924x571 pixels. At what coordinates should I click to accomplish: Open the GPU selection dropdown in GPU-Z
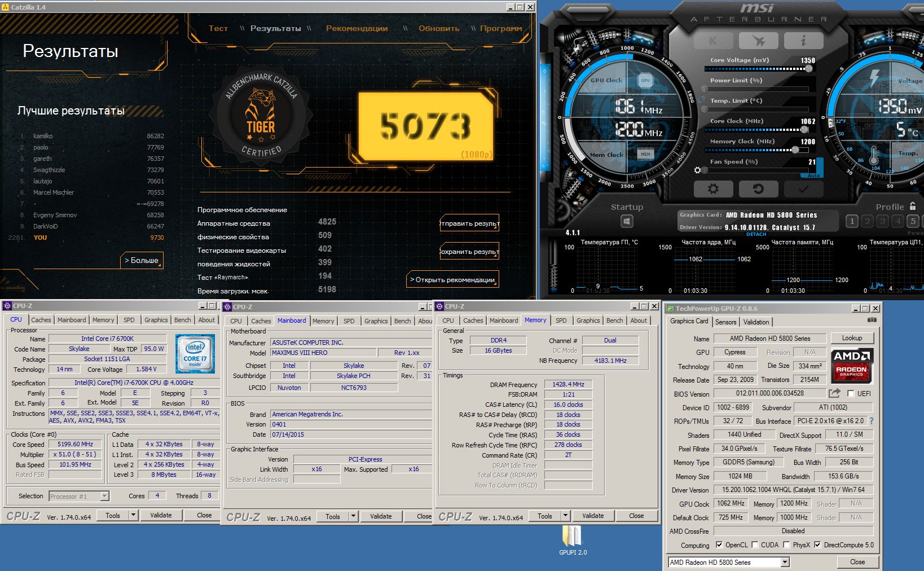[x=785, y=563]
